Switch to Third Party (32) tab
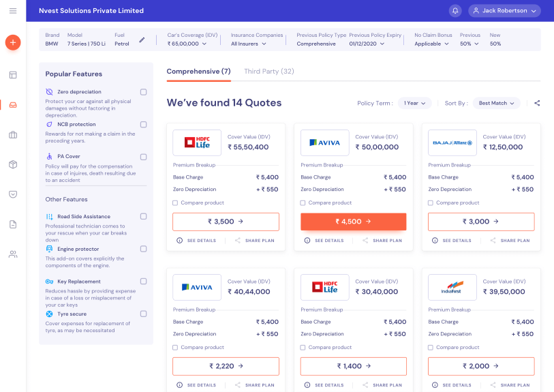The width and height of the screenshot is (554, 392). [269, 72]
